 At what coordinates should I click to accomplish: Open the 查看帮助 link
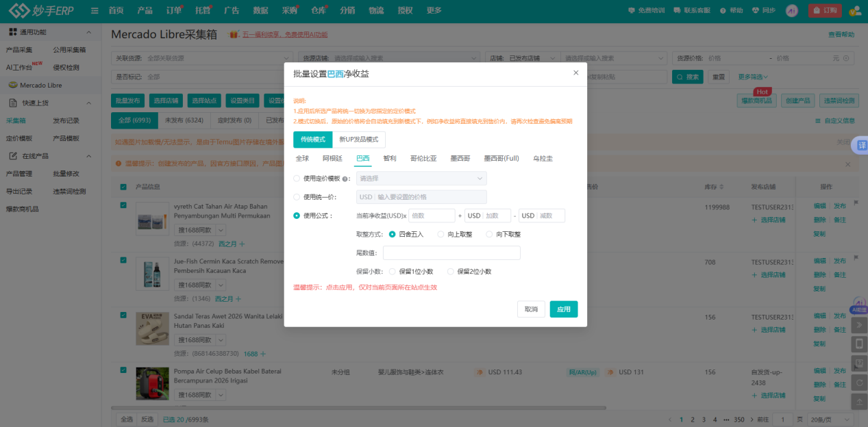[841, 34]
